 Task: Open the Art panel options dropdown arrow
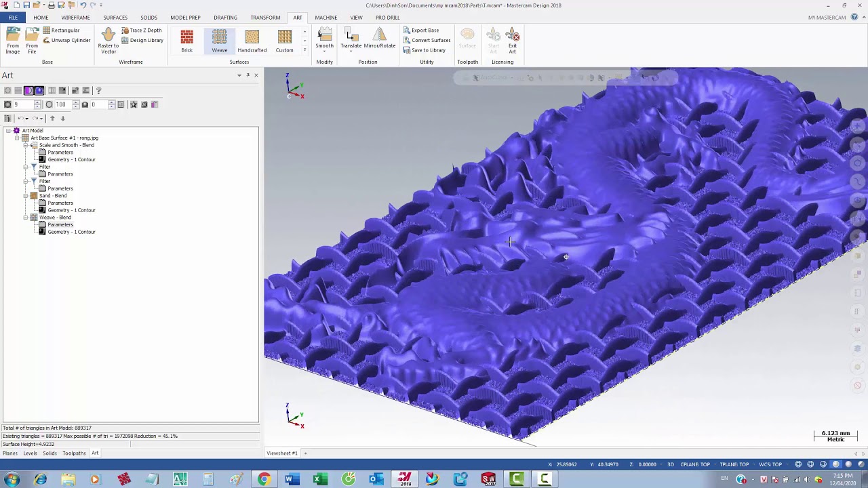(239, 75)
